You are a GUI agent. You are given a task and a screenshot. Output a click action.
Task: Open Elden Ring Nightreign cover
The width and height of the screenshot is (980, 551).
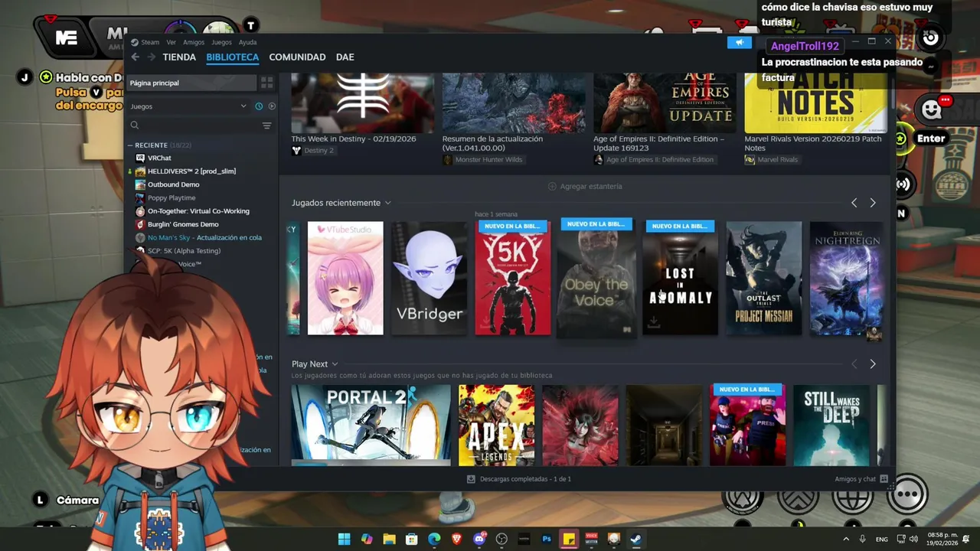coord(847,279)
